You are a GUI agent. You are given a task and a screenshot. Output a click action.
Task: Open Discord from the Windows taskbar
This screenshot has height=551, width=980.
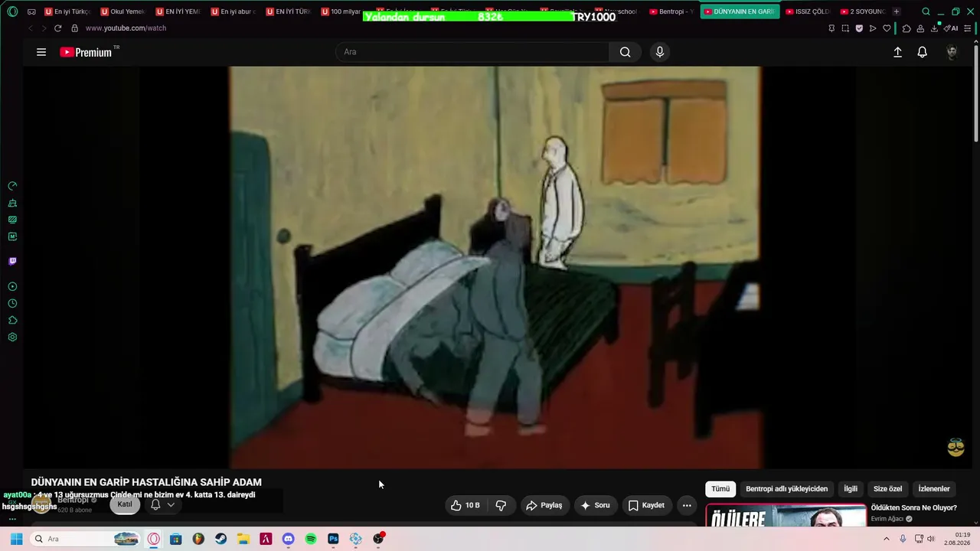(288, 539)
